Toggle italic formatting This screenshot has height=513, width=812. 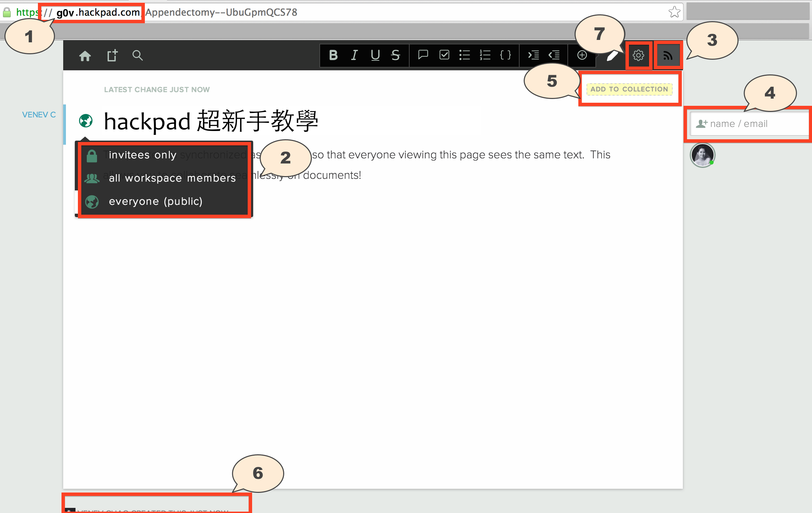354,55
